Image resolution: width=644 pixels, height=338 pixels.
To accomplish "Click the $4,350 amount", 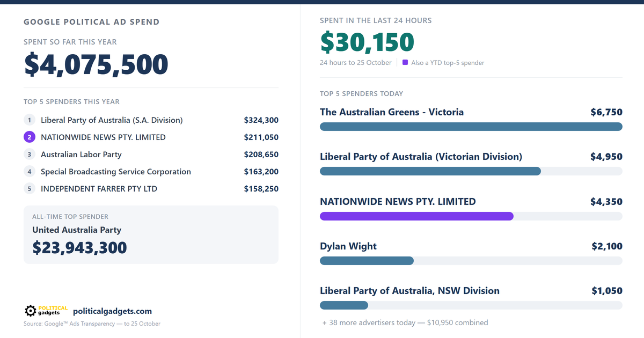I will [x=606, y=202].
